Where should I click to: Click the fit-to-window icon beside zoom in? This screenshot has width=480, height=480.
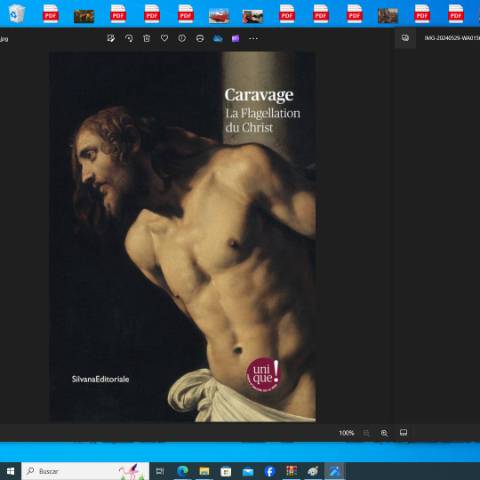coord(403,433)
